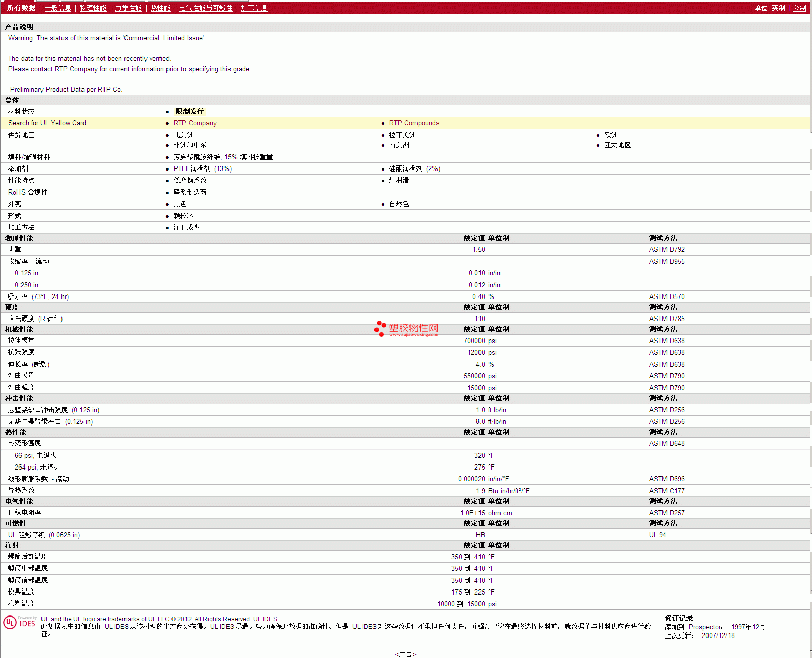The image size is (812, 658).
Task: Jump to the 热性能 tab
Action: [160, 8]
